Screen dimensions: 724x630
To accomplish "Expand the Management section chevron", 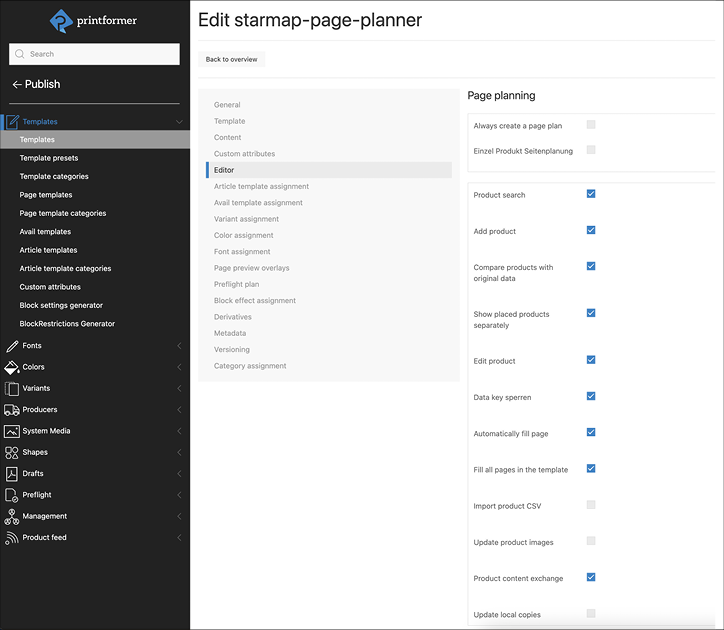I will pyautogui.click(x=179, y=516).
